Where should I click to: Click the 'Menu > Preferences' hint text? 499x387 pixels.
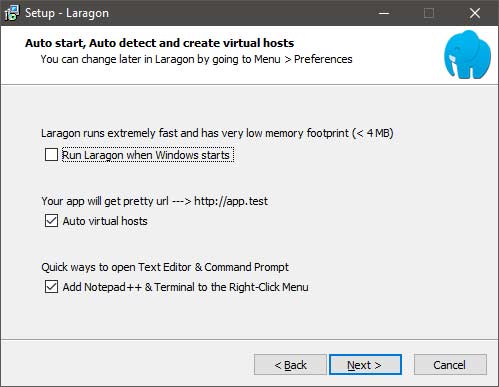click(x=303, y=59)
